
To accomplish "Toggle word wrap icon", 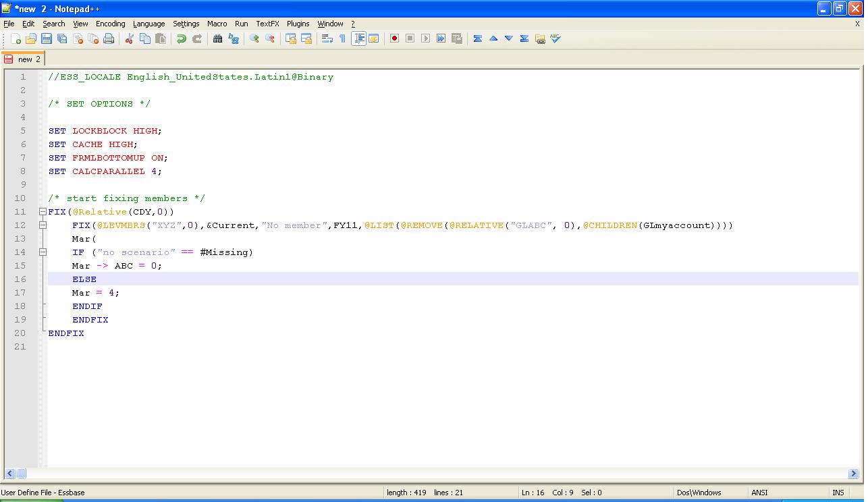I will [x=327, y=38].
